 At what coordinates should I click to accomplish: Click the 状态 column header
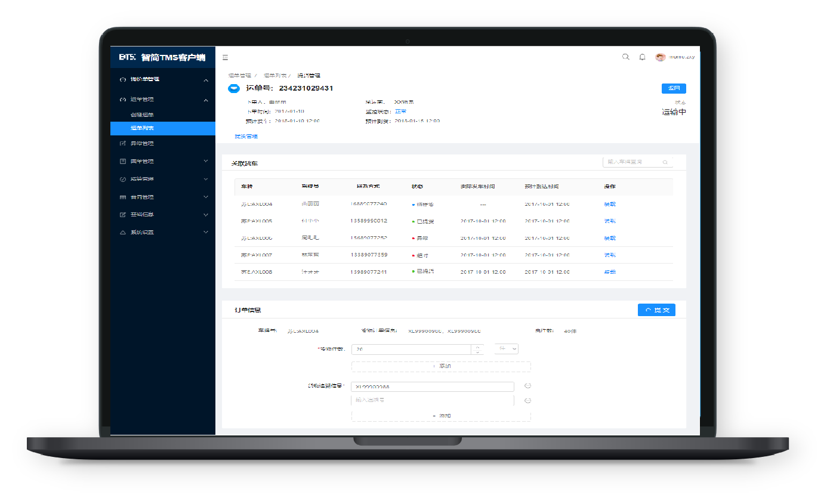point(418,187)
